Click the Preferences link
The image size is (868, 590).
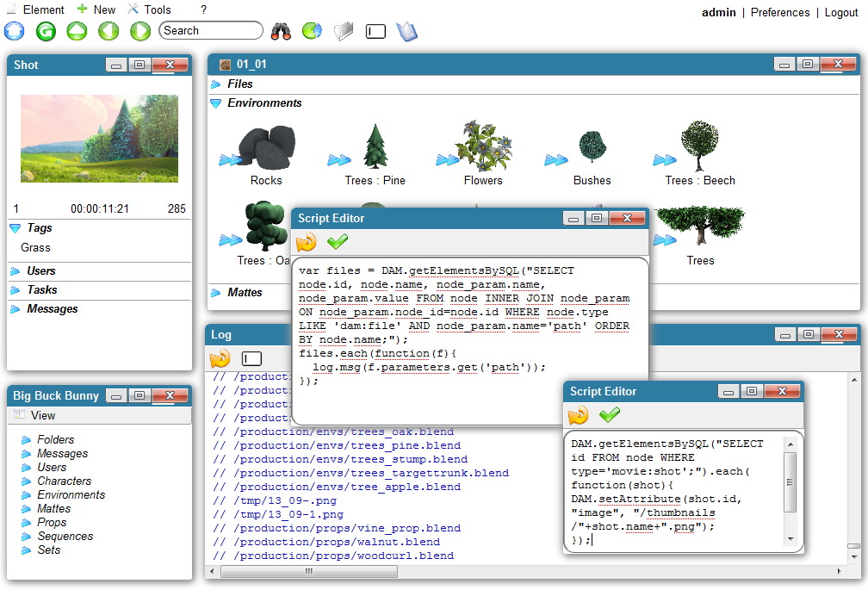click(x=780, y=12)
